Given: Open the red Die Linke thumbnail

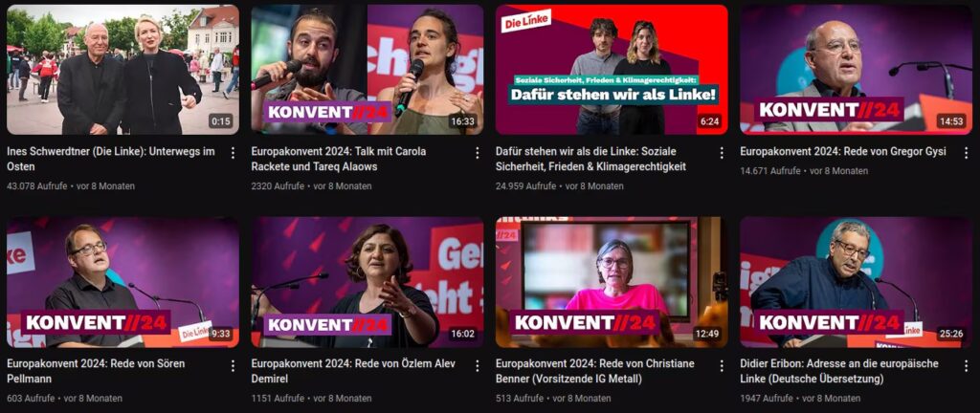Looking at the screenshot, I should click(x=612, y=70).
